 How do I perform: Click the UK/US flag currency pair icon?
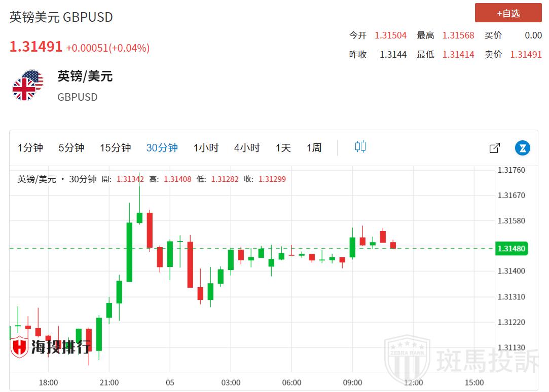coord(28,85)
